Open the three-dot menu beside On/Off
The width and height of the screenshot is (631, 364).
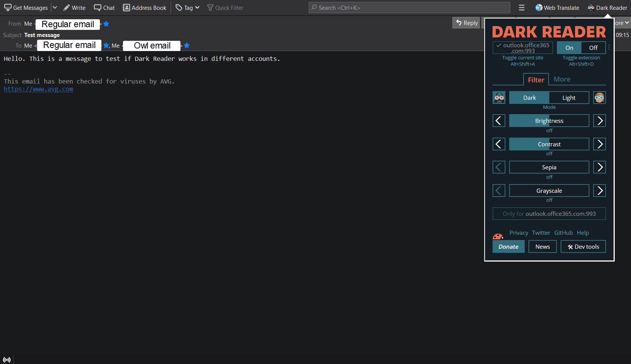[609, 48]
